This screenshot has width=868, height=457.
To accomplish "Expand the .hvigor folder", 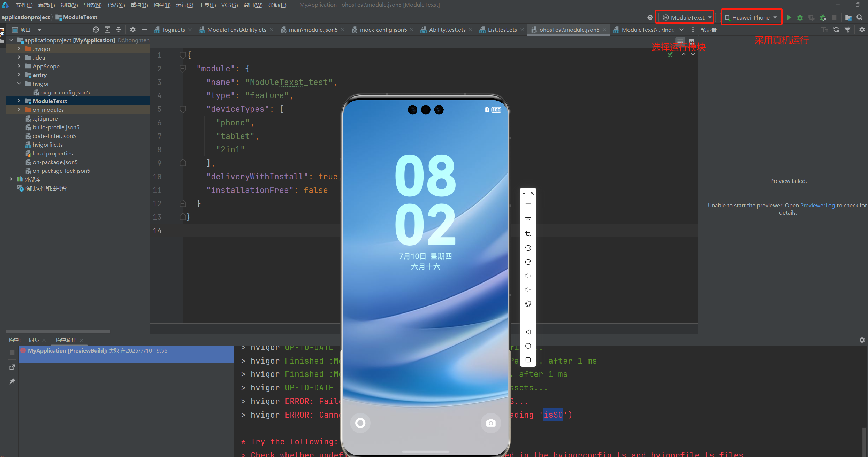I will click(19, 49).
